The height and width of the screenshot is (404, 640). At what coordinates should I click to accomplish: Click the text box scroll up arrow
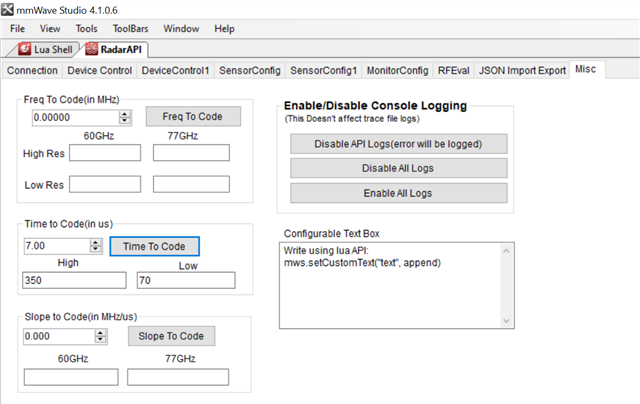(506, 251)
